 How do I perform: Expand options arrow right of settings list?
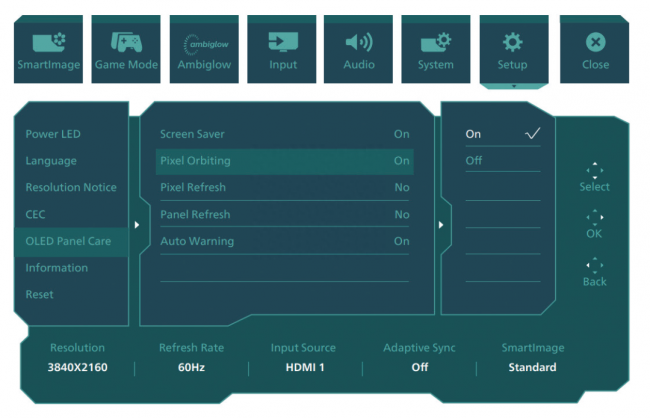(x=441, y=225)
